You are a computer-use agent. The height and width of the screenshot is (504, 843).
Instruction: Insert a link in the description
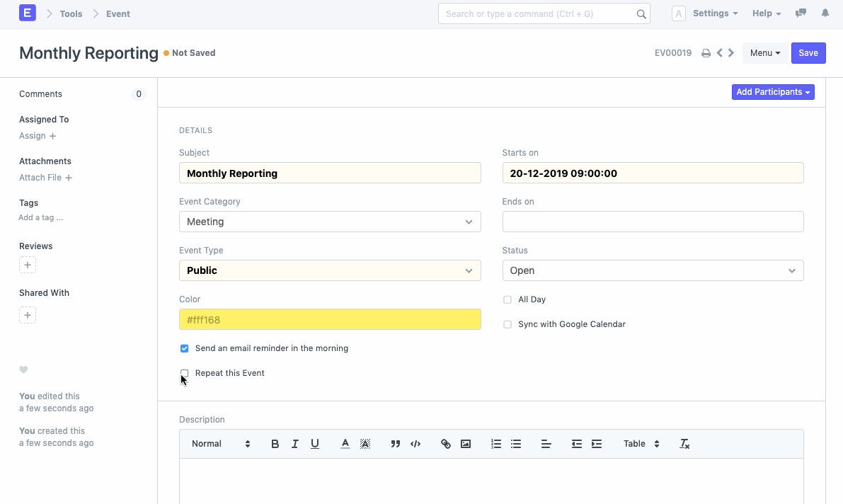pos(446,444)
